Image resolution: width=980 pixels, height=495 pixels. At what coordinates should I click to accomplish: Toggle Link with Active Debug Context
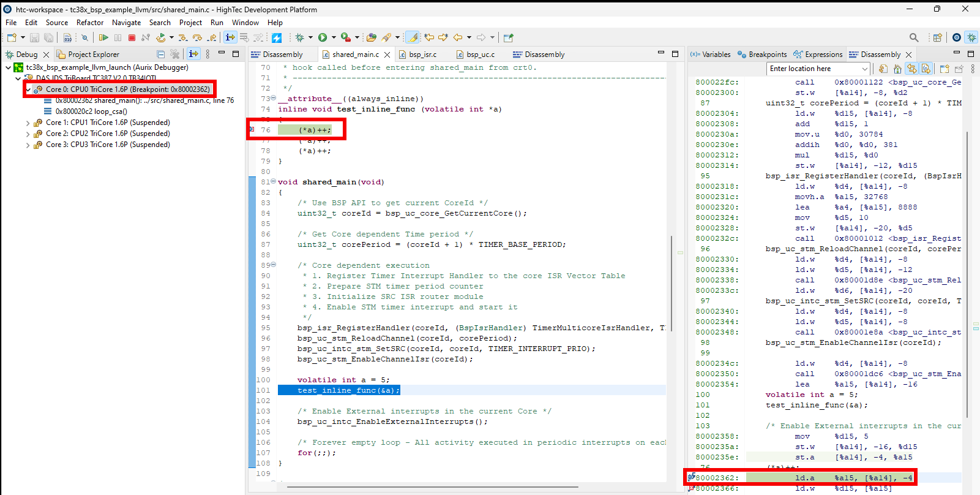click(911, 69)
